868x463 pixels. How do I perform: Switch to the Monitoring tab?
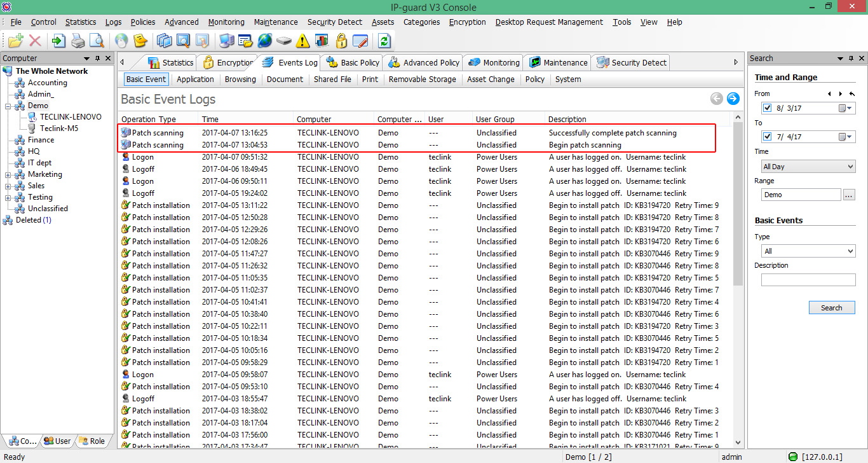494,62
